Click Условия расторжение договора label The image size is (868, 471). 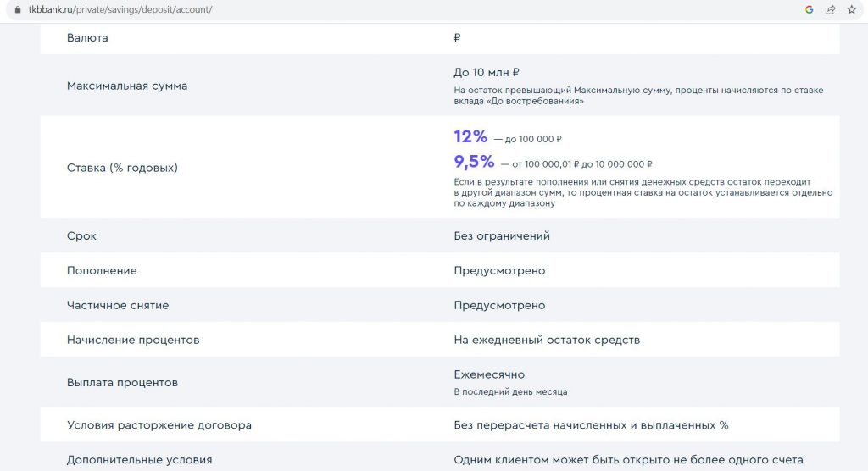(159, 425)
